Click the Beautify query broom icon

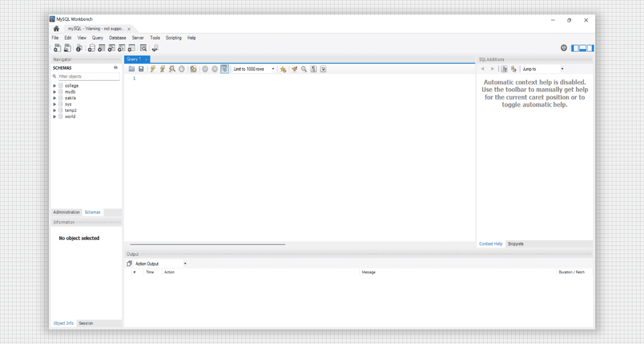point(294,69)
